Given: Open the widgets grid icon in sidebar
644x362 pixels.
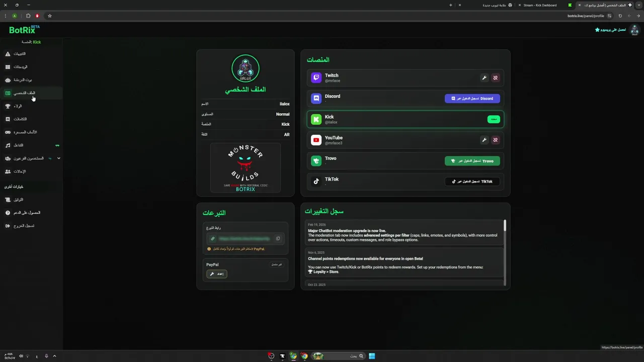Looking at the screenshot, I should tap(8, 67).
